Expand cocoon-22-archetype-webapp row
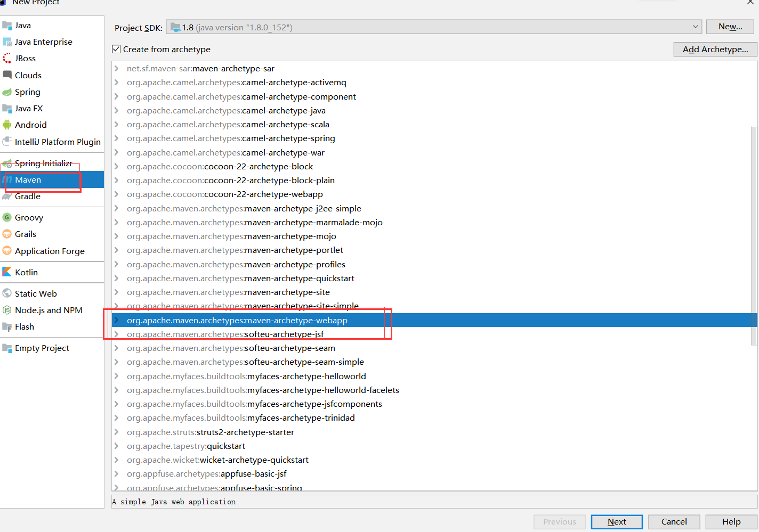The height and width of the screenshot is (532, 759). point(116,194)
